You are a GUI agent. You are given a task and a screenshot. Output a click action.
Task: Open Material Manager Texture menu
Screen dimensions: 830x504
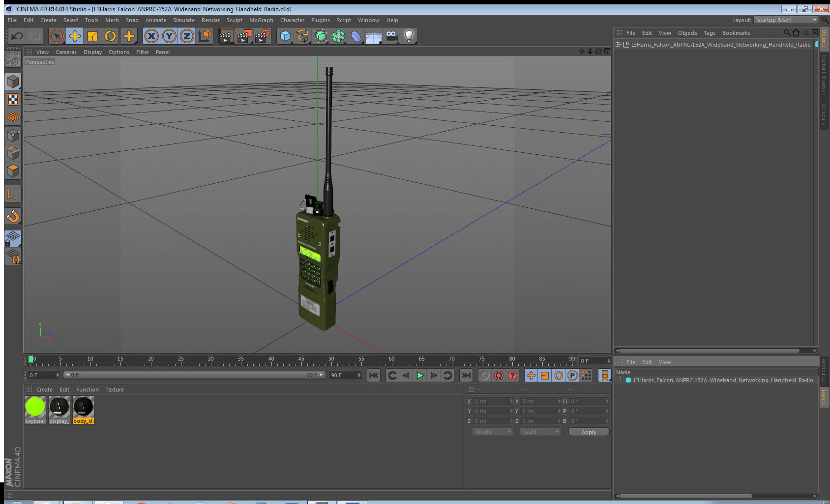(x=115, y=390)
